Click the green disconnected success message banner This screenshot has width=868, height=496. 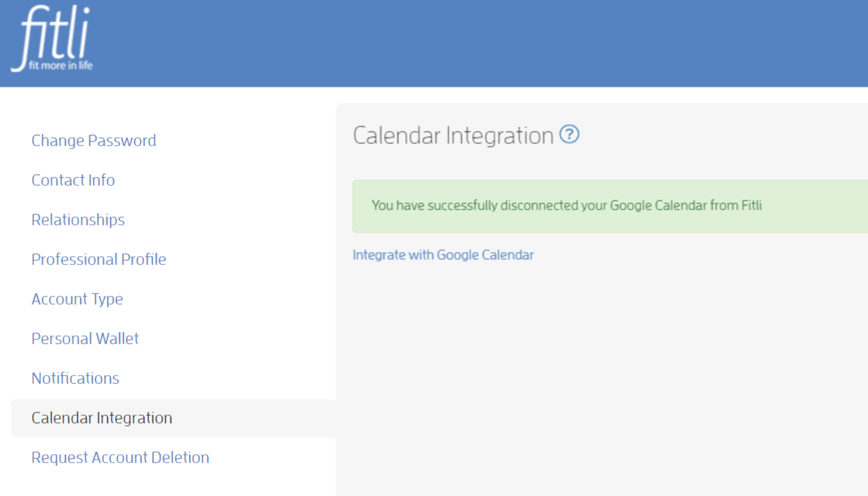(610, 206)
